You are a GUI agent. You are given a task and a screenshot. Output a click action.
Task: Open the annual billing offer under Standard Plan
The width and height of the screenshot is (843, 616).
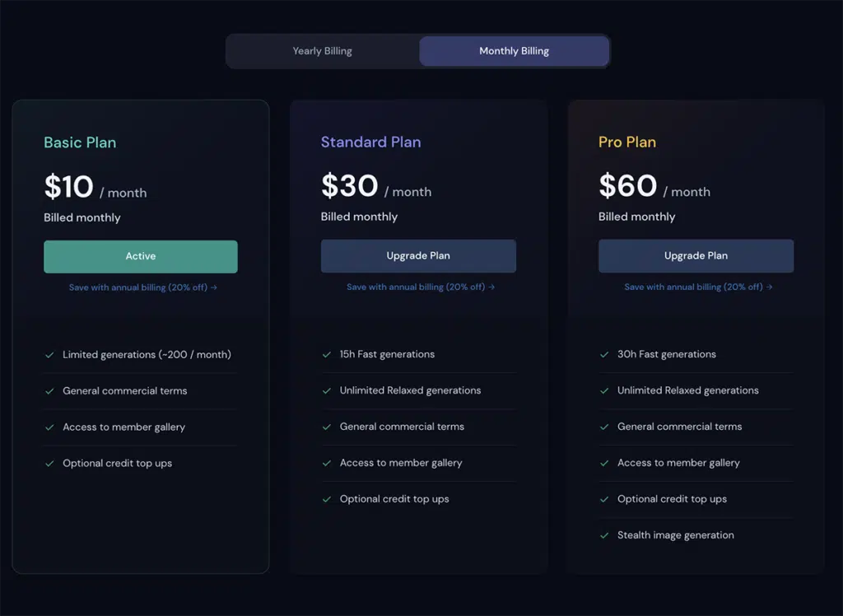(x=418, y=287)
